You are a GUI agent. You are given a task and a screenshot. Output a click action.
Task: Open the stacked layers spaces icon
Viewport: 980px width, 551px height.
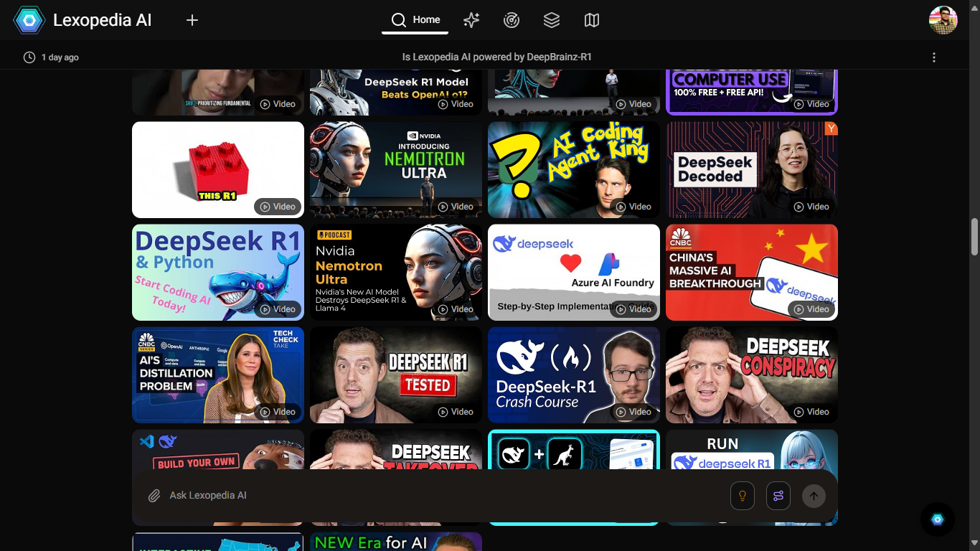pos(552,20)
